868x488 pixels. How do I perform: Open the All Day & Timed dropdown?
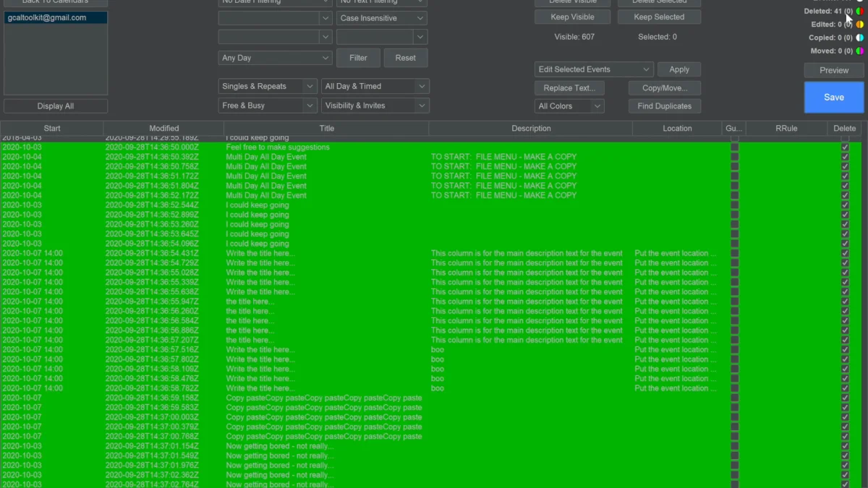tap(375, 86)
